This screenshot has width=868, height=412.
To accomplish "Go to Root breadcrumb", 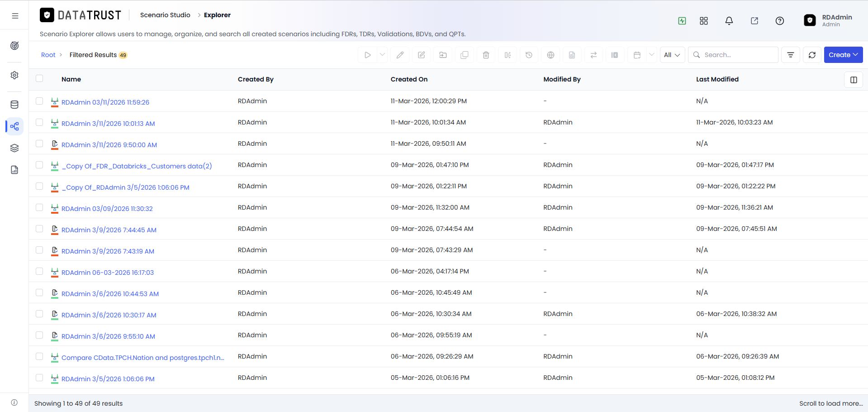I will [x=48, y=55].
